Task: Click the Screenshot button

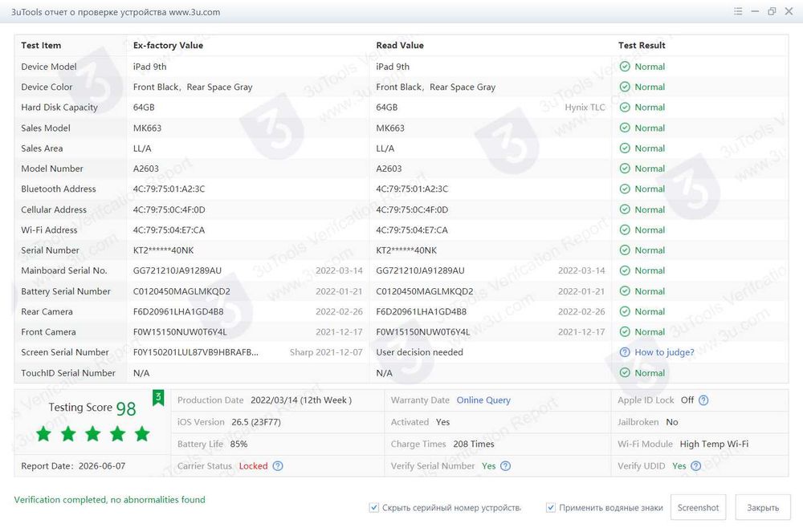Action: (698, 507)
